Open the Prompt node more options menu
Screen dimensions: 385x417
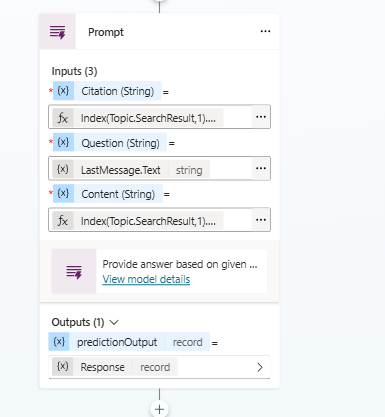(x=265, y=31)
